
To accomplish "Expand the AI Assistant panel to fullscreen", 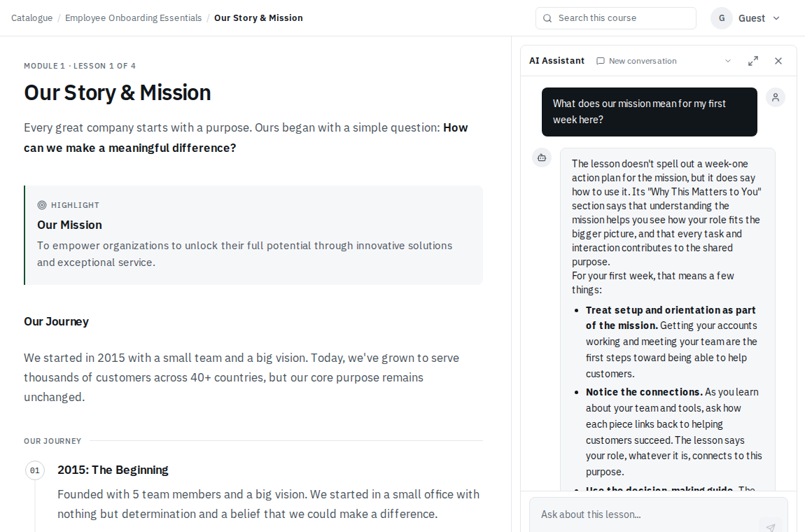I will click(x=753, y=61).
